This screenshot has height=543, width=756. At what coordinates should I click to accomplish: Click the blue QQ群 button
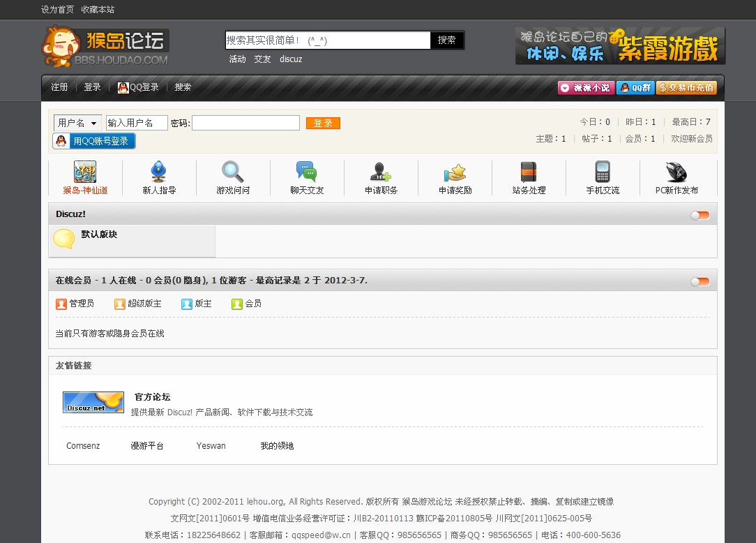click(x=635, y=88)
